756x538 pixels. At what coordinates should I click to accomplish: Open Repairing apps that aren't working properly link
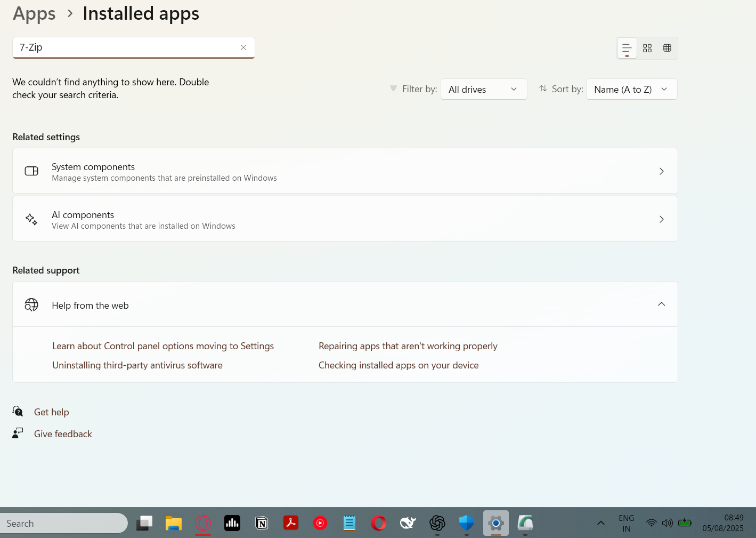(408, 346)
